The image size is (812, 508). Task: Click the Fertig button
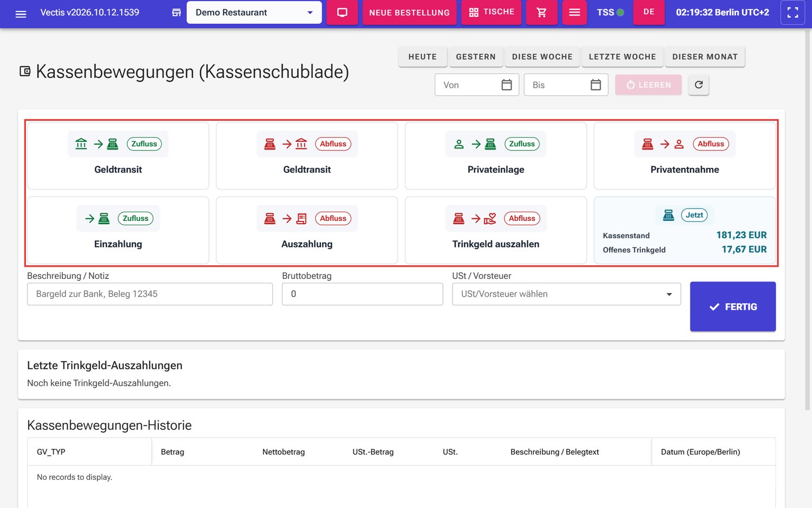point(733,307)
